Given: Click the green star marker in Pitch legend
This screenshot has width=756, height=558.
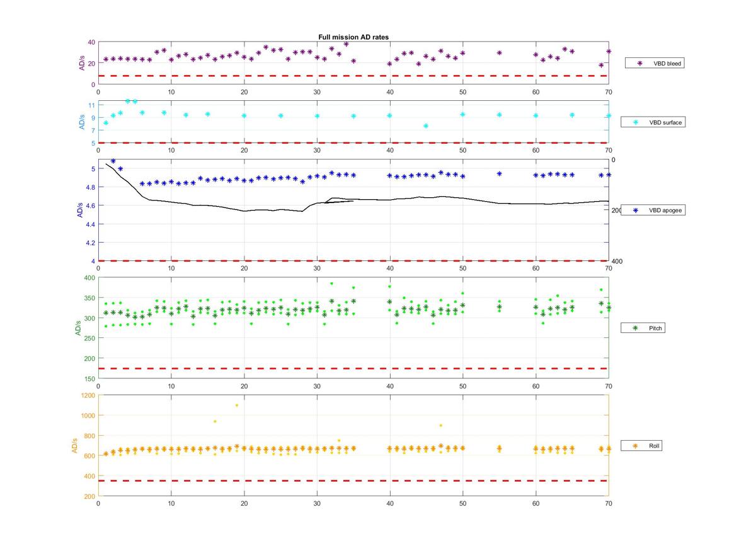Looking at the screenshot, I should click(x=635, y=328).
